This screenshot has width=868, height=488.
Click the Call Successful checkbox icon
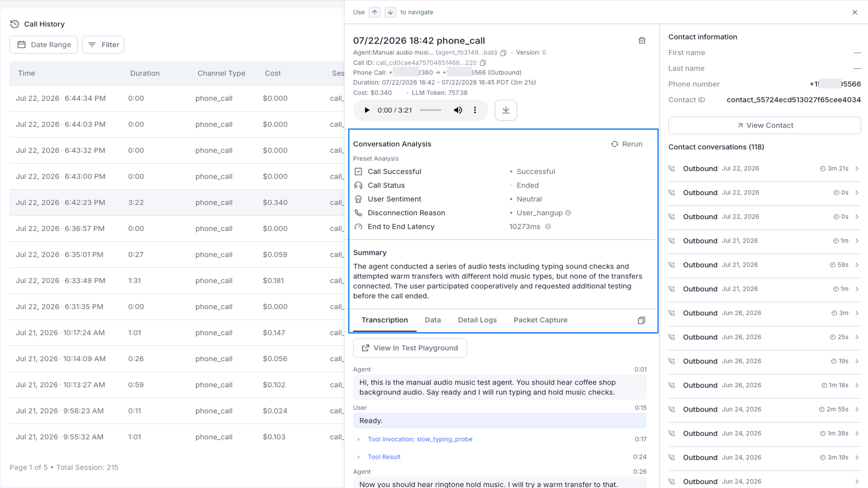[358, 171]
